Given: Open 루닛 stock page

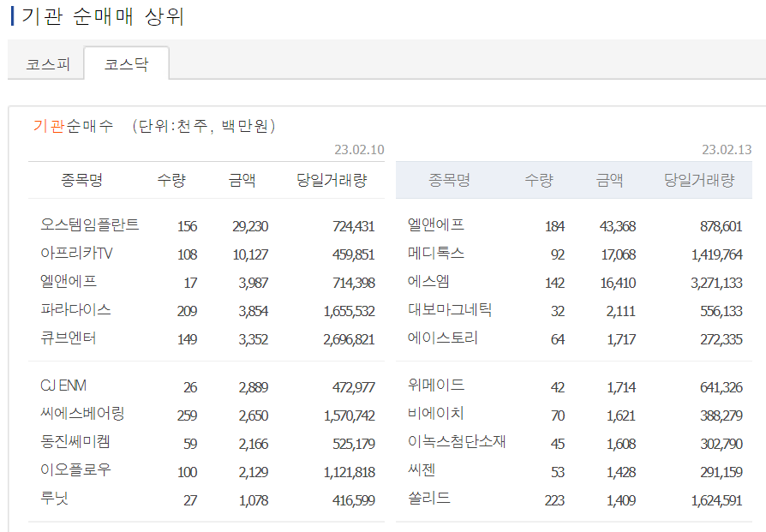Looking at the screenshot, I should [54, 499].
